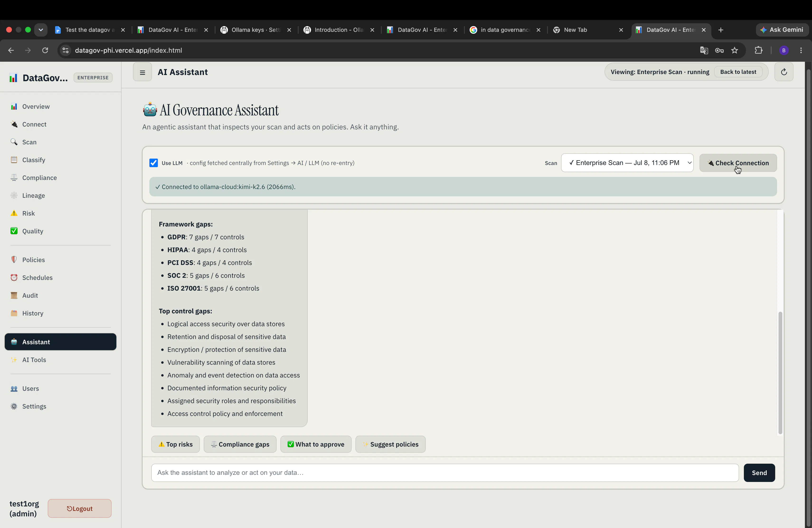Open the Policies page
812x528 pixels.
[x=60, y=259]
